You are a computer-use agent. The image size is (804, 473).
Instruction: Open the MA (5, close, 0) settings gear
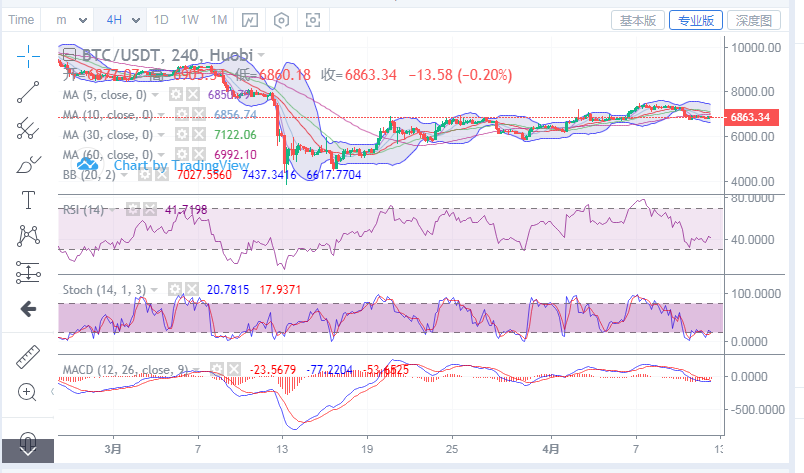tap(177, 95)
